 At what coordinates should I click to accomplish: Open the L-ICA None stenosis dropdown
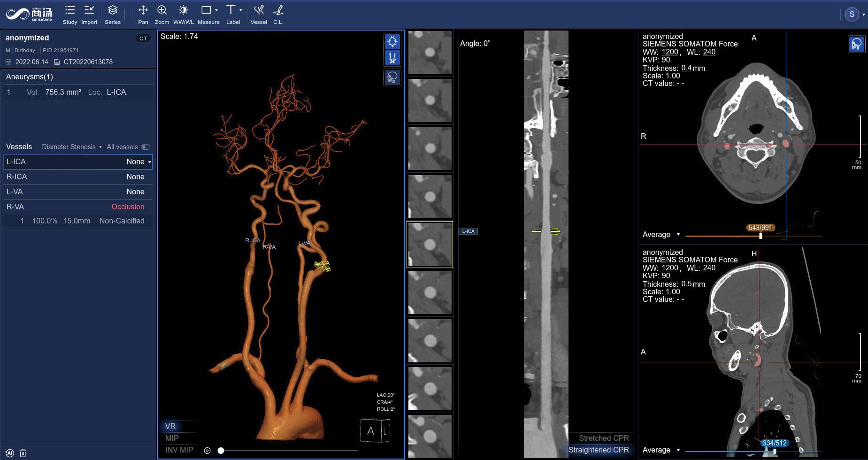[139, 161]
